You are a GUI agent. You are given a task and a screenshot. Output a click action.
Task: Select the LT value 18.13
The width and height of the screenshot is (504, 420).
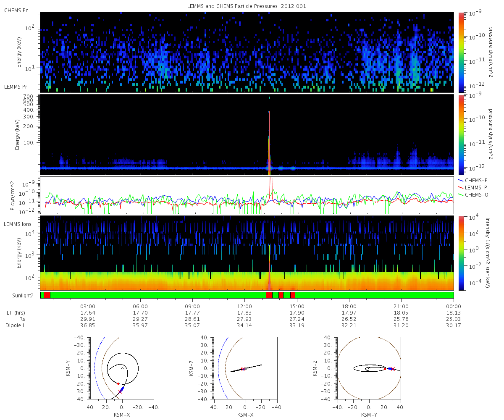coord(454,312)
